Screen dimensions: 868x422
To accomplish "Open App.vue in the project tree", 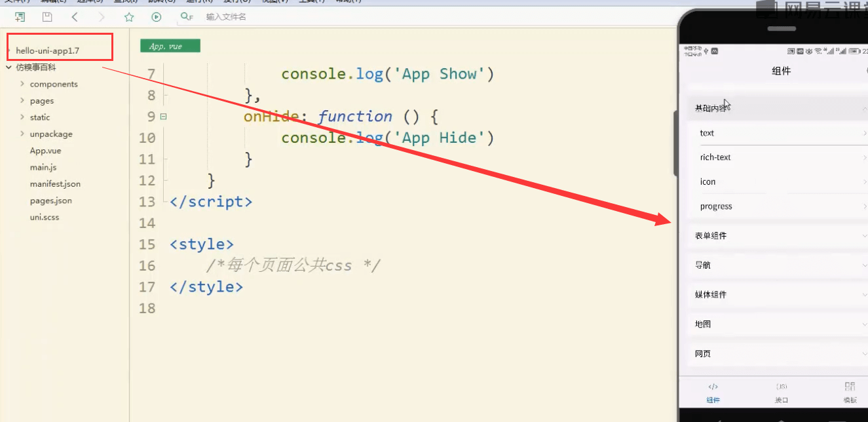I will (45, 151).
